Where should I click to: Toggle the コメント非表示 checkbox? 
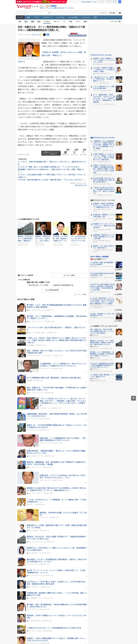pyautogui.click(x=75, y=295)
